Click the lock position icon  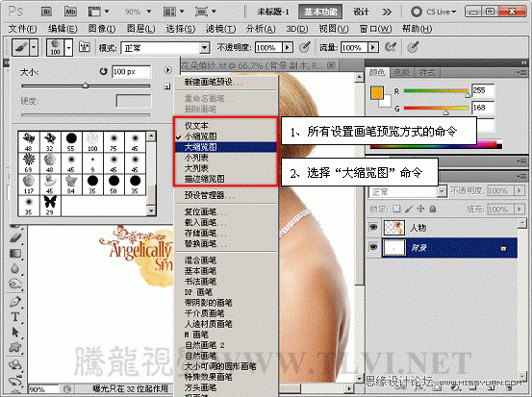(x=420, y=209)
